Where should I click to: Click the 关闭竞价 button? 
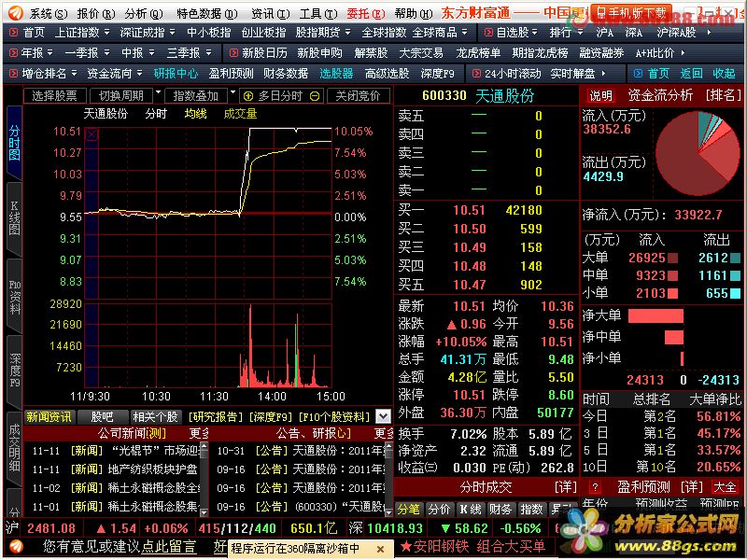click(x=358, y=96)
